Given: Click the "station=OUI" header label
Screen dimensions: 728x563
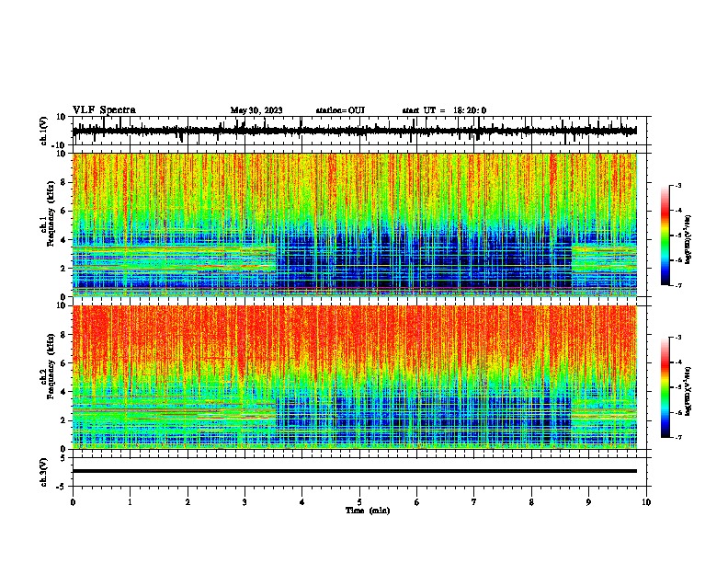Looking at the screenshot, I should point(340,110).
